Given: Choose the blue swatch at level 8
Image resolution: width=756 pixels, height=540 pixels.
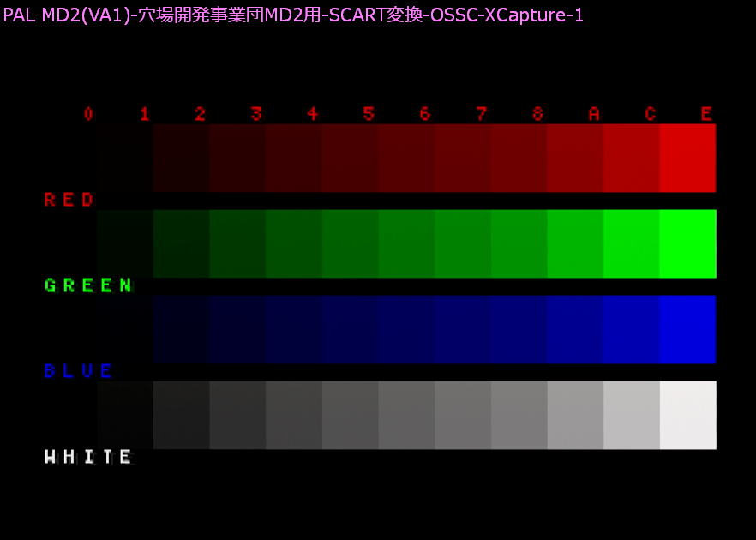Looking at the screenshot, I should click(x=519, y=329).
